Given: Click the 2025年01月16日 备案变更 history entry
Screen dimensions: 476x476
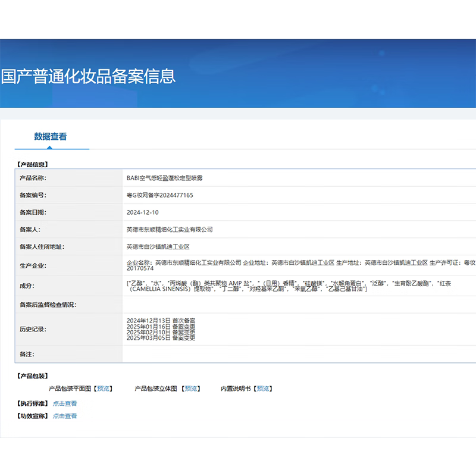Looking at the screenshot, I should [161, 326].
